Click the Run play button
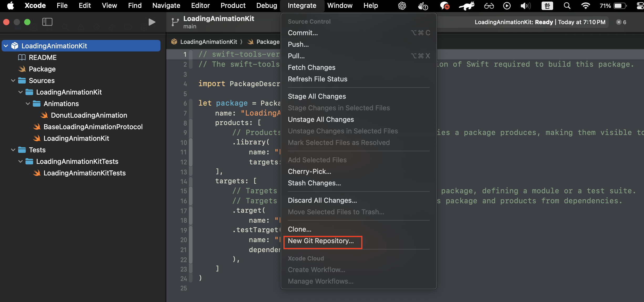 pyautogui.click(x=152, y=22)
